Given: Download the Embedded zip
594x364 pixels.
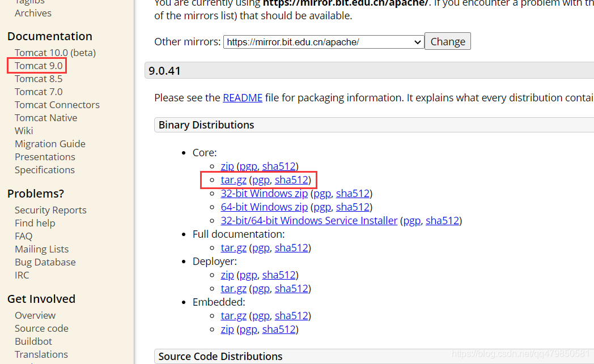Looking at the screenshot, I should [227, 329].
